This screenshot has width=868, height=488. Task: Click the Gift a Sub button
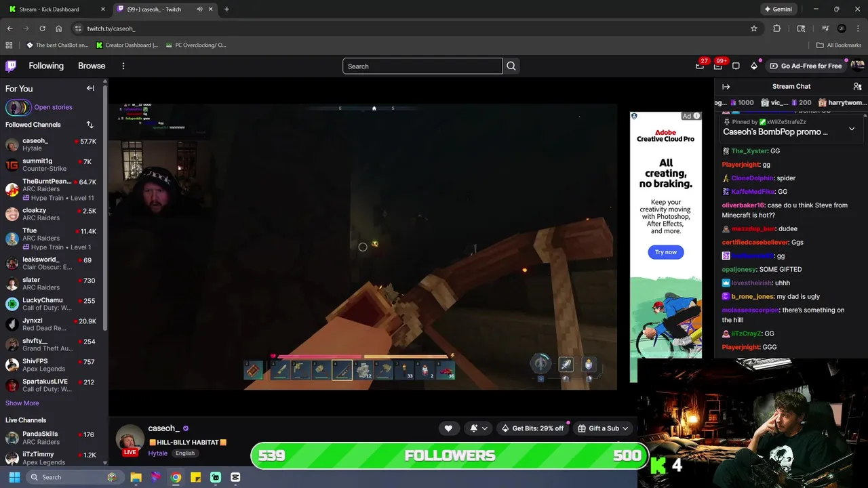[597, 428]
